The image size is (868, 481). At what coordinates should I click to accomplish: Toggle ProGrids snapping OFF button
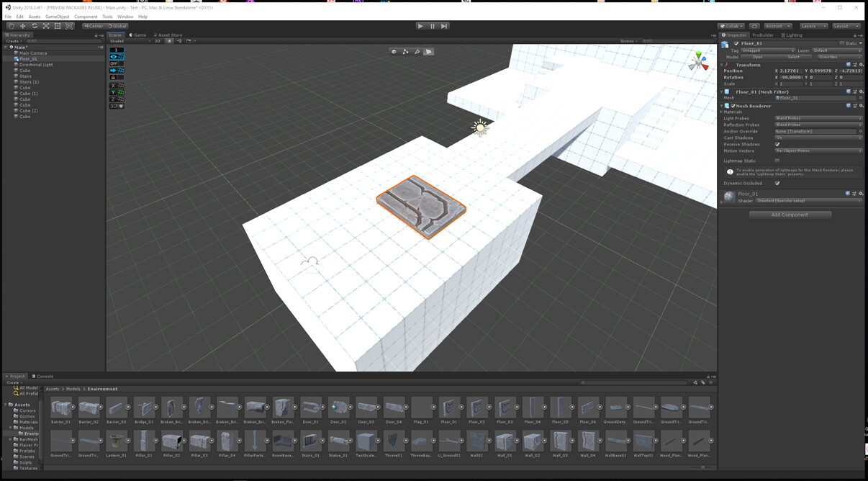tap(115, 63)
